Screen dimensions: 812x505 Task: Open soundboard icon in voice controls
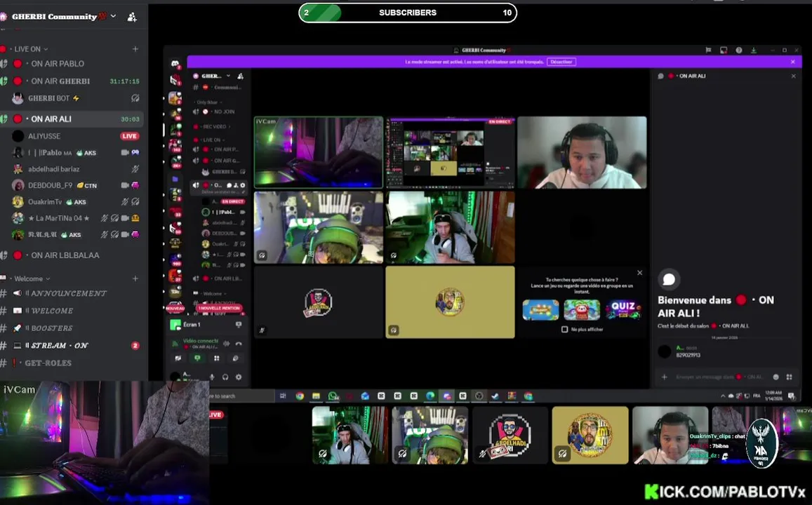tap(236, 358)
